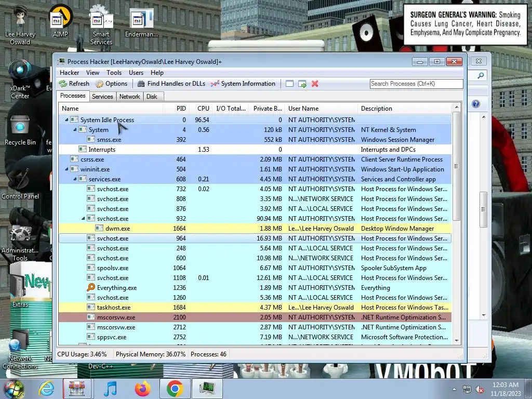Open the Help menu
This screenshot has height=399, width=532.
pos(157,73)
